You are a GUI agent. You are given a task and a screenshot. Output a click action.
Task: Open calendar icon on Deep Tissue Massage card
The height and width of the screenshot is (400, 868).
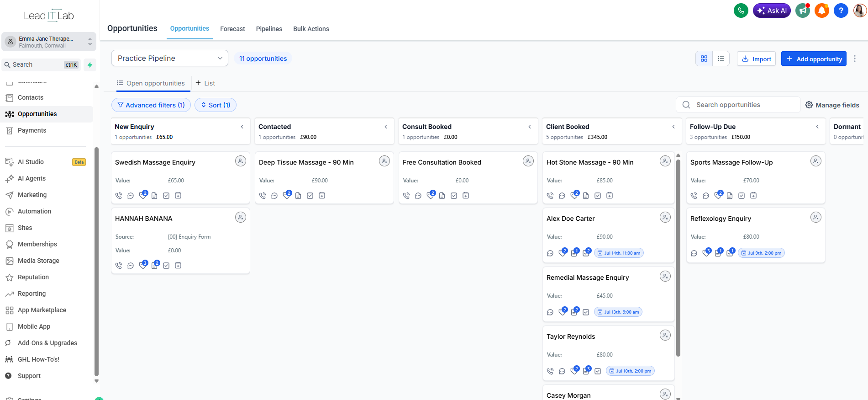click(x=322, y=196)
